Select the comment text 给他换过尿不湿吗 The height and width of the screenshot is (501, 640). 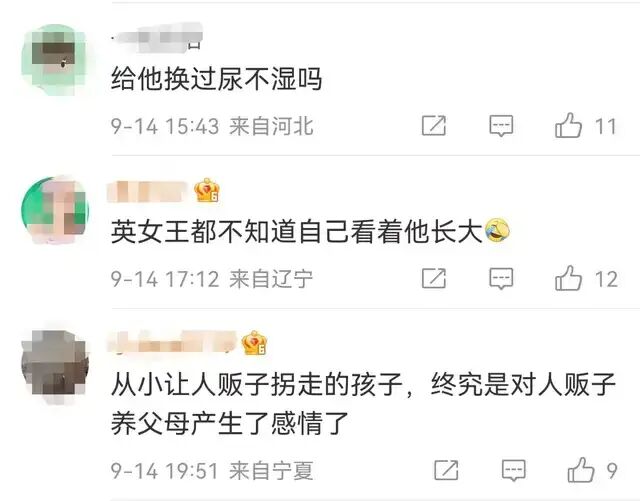(x=217, y=79)
